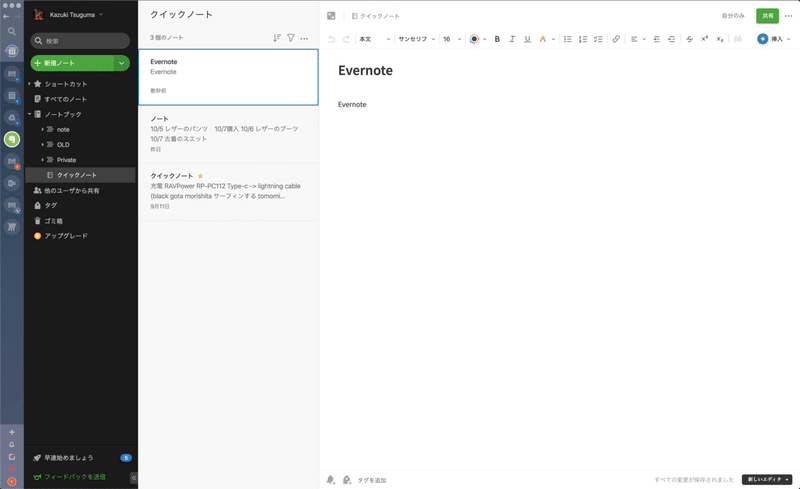Viewport: 800px width, 489px height.
Task: Redo the last edit in toolbar
Action: [346, 39]
